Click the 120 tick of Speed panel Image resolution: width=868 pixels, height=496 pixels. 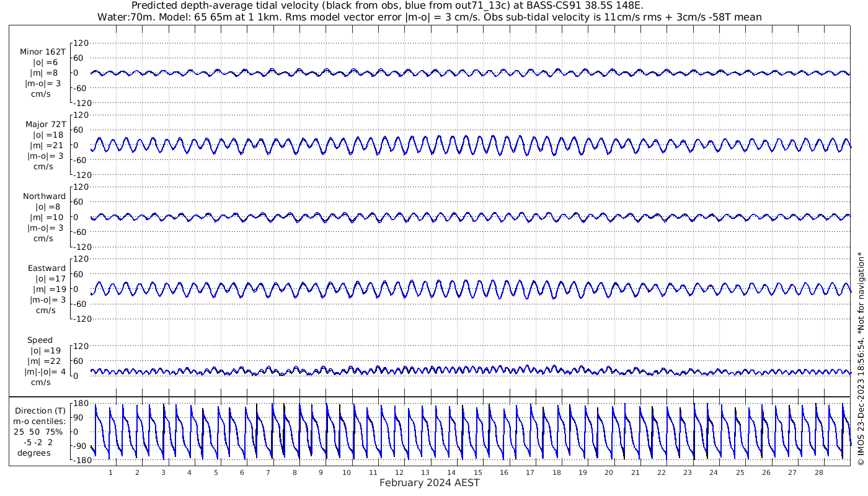(81, 346)
